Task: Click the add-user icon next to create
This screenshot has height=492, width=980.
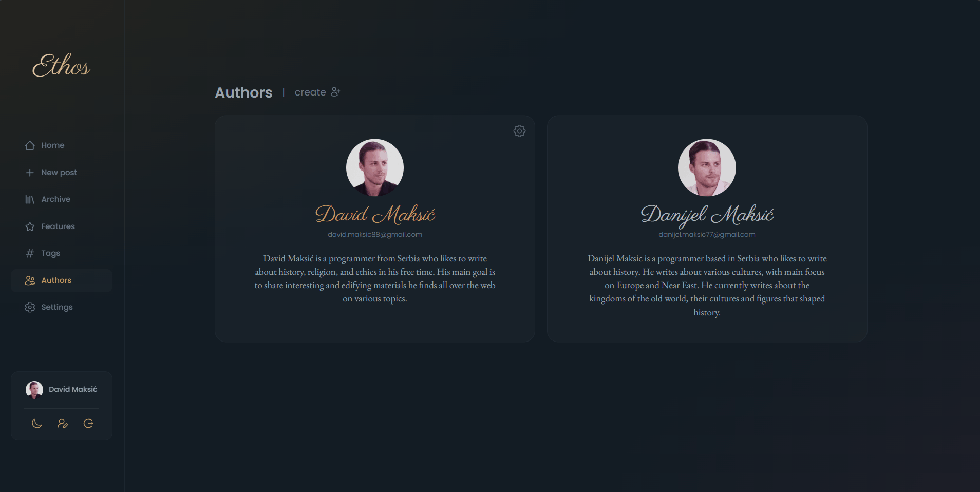Action: (335, 92)
